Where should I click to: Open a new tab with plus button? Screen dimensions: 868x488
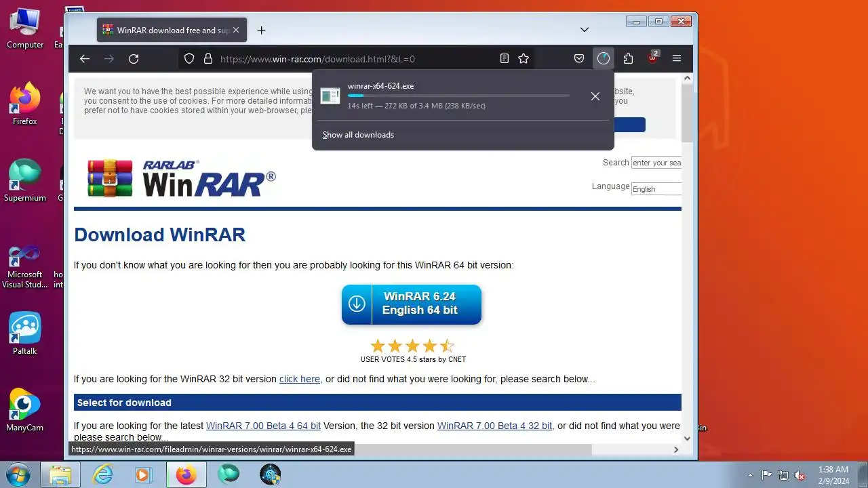click(261, 30)
